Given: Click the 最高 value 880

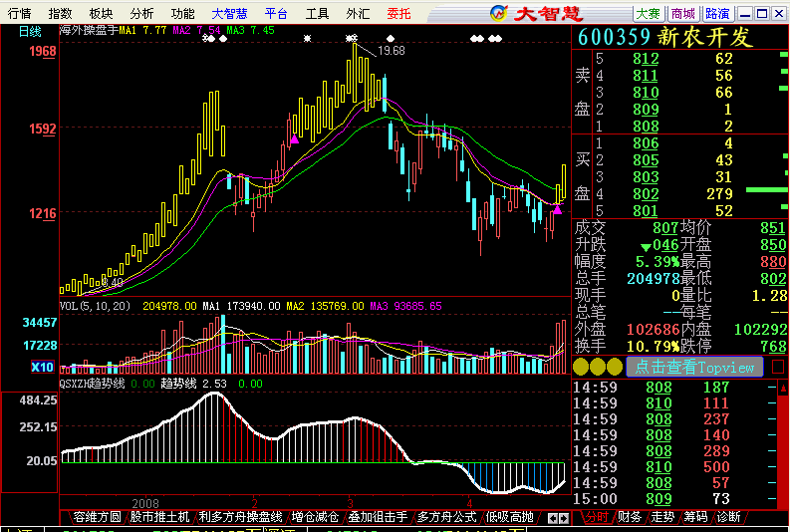Looking at the screenshot, I should click(773, 262).
